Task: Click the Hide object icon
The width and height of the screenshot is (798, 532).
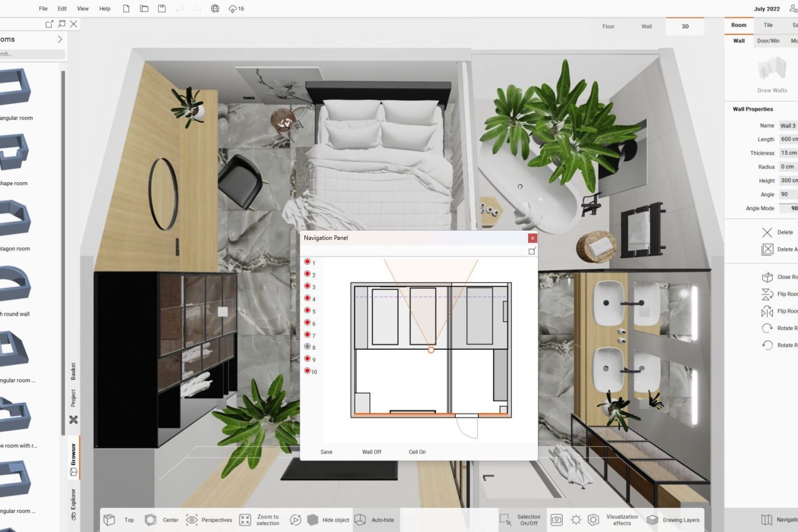Action: [313, 520]
